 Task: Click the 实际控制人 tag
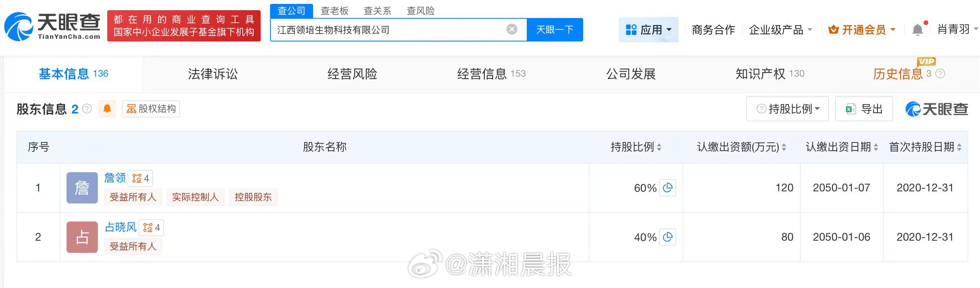point(196,197)
